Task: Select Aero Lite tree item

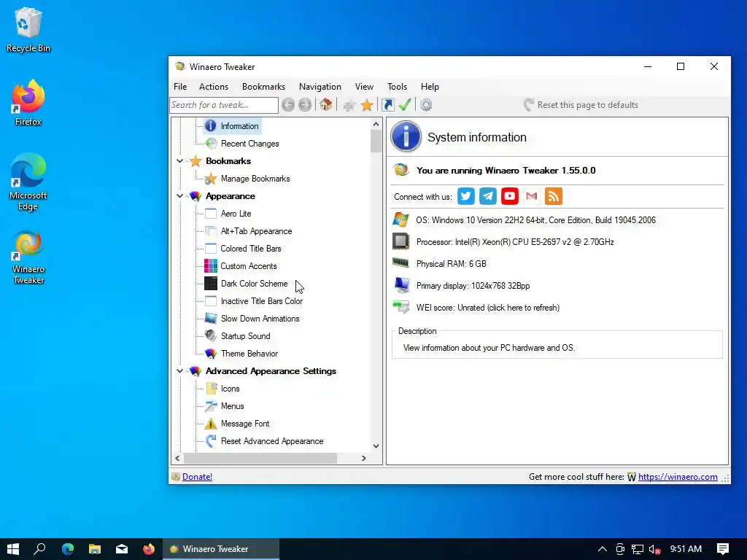Action: click(236, 214)
